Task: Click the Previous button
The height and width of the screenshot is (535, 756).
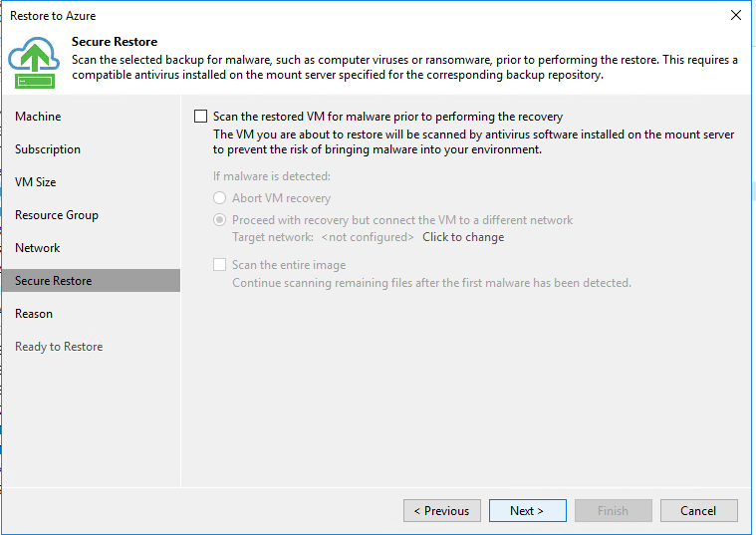Action: [x=442, y=510]
